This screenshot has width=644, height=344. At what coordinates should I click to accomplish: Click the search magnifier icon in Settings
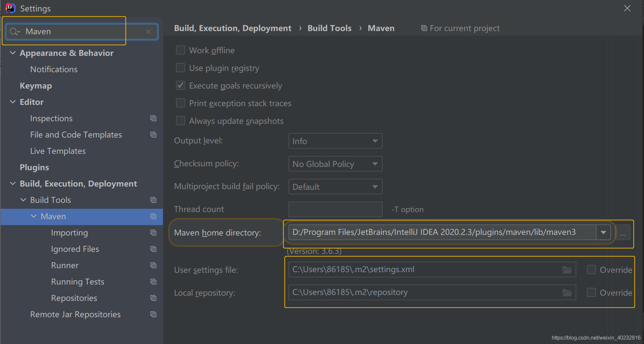pyautogui.click(x=14, y=32)
